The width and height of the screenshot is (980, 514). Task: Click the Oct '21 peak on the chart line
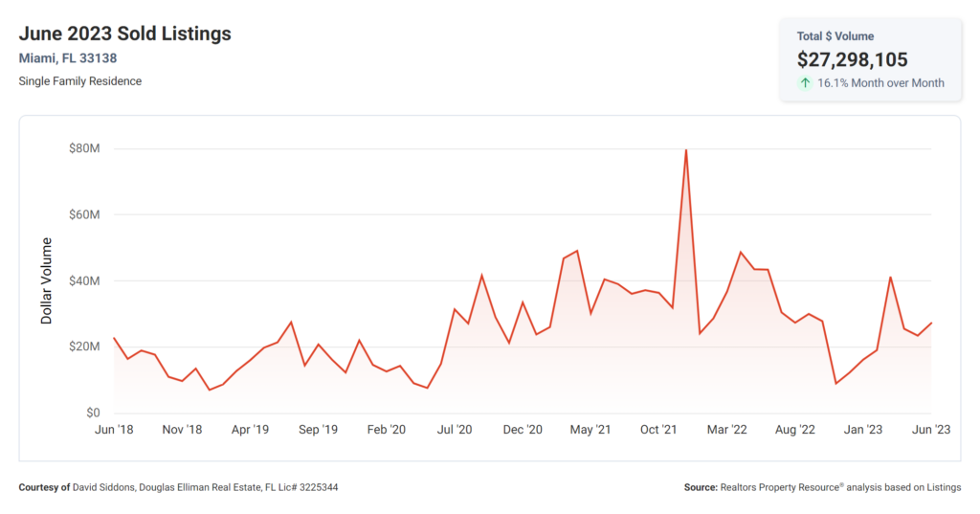(685, 150)
